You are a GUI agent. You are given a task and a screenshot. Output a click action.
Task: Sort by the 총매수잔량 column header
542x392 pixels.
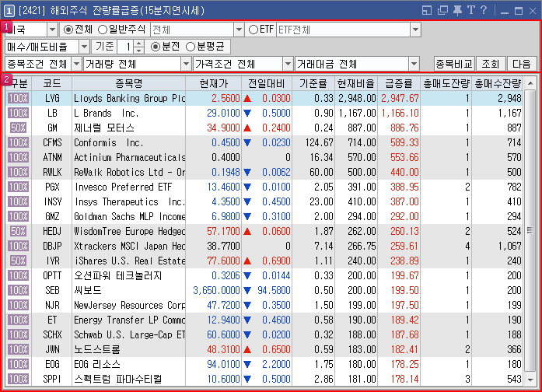tap(498, 83)
